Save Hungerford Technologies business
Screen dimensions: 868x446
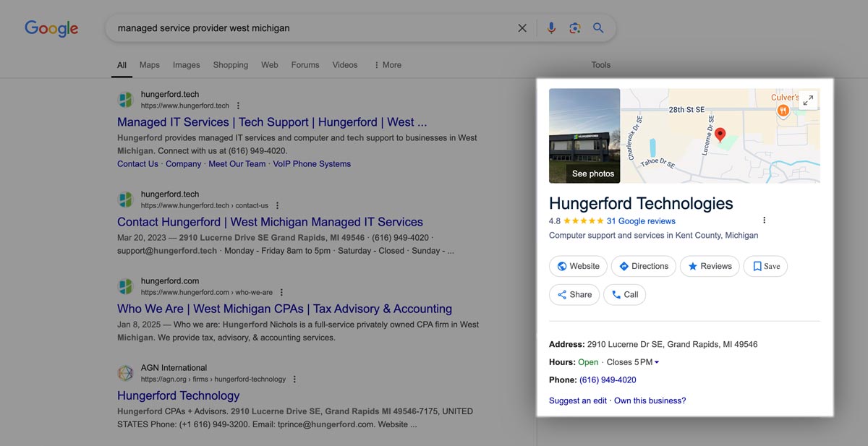[x=766, y=266]
